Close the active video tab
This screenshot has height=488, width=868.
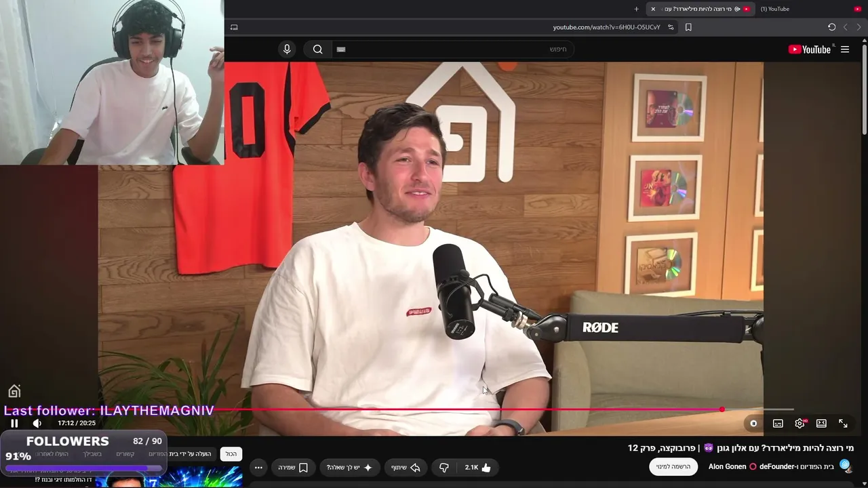(653, 9)
